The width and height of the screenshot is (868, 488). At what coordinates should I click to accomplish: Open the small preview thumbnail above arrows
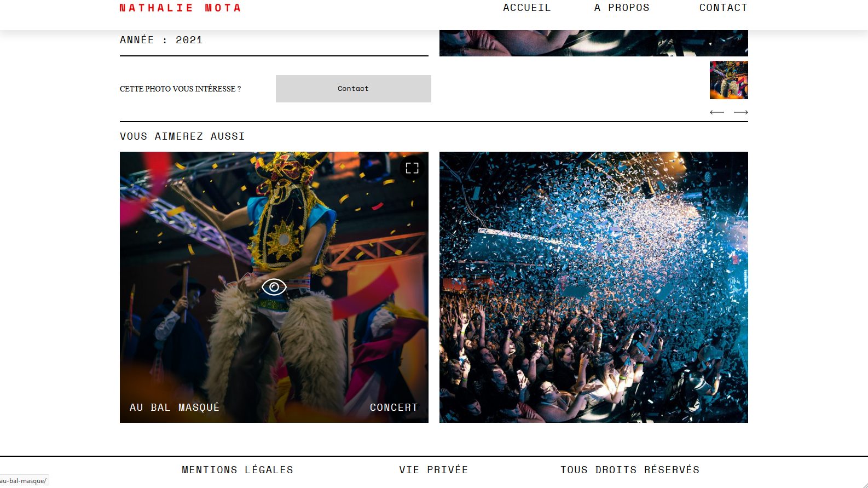[729, 80]
